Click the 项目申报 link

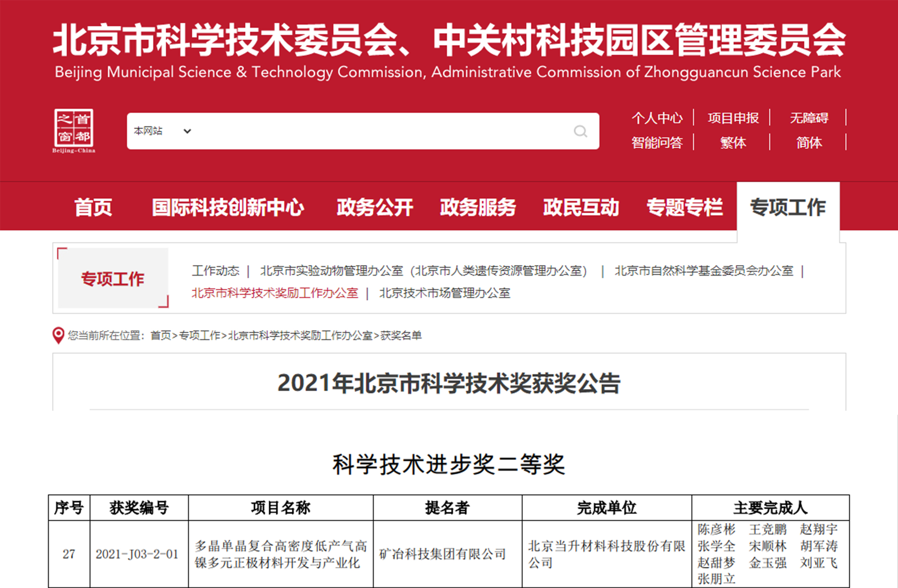[x=733, y=118]
